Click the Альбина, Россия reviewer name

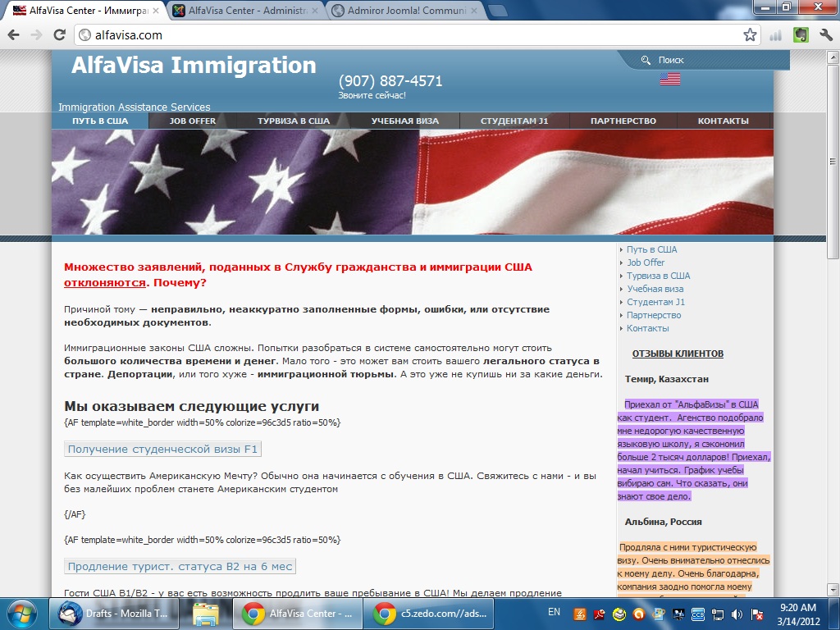tap(663, 522)
